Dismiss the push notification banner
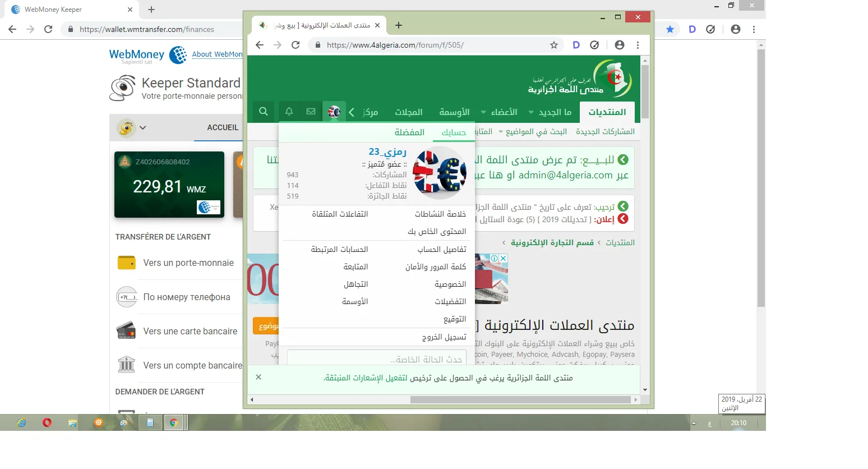Image resolution: width=868 pixels, height=469 pixels. point(258,377)
